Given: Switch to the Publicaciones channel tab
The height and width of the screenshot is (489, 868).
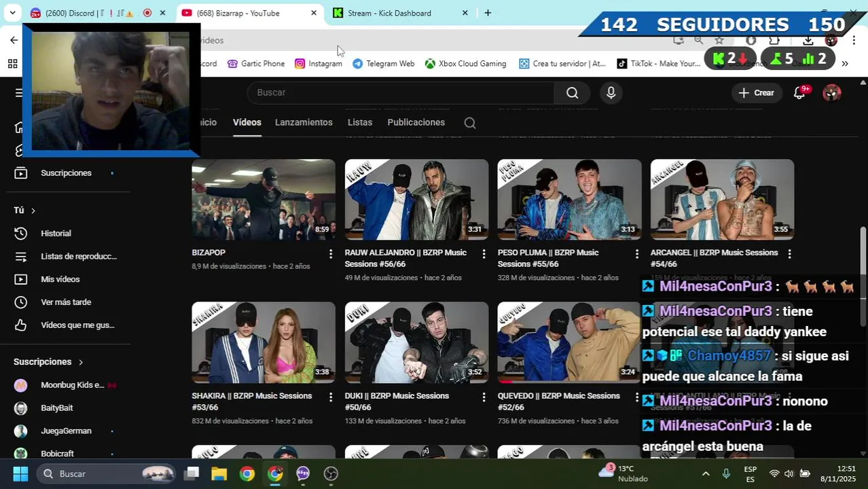Looking at the screenshot, I should coord(416,122).
